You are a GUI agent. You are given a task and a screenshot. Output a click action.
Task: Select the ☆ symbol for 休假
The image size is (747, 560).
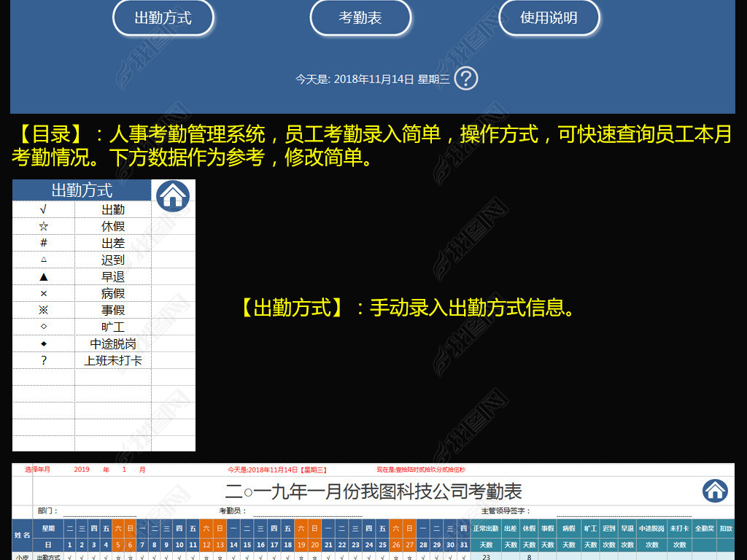point(42,226)
